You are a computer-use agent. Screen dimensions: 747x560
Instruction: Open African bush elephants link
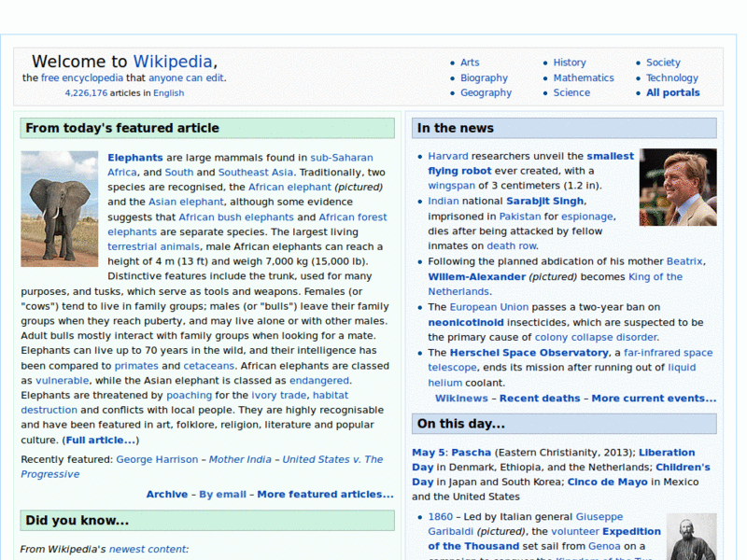tap(236, 217)
